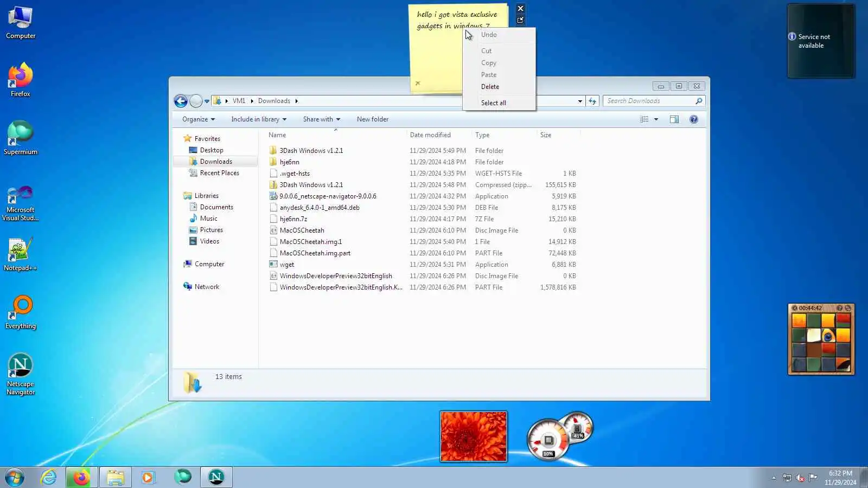Switch to Firefox on the taskbar

point(82,477)
